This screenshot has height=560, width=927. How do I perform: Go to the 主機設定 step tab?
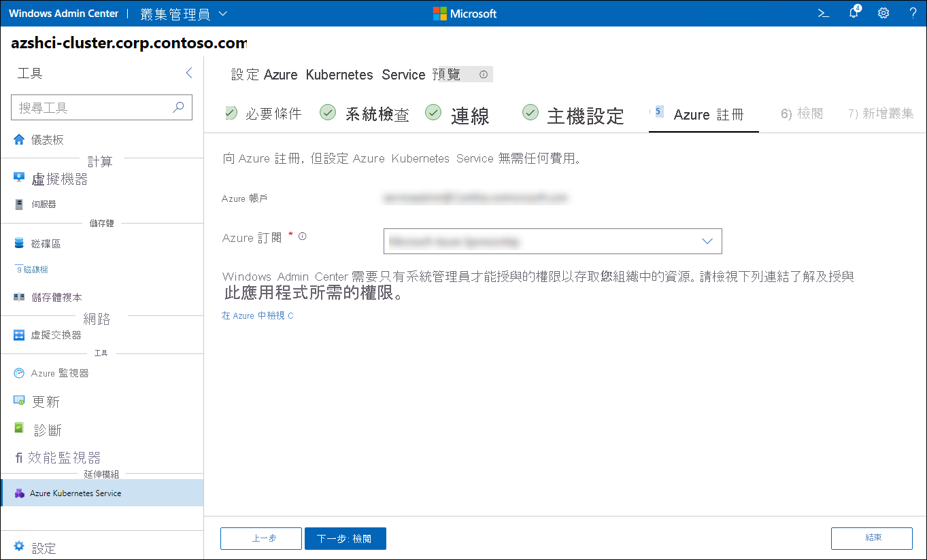[x=573, y=115]
